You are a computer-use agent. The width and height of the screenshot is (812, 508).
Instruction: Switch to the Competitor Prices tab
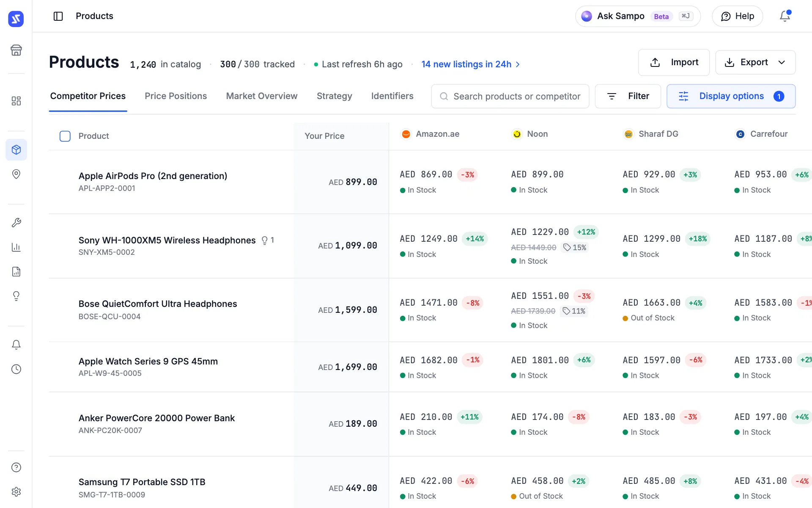click(88, 96)
